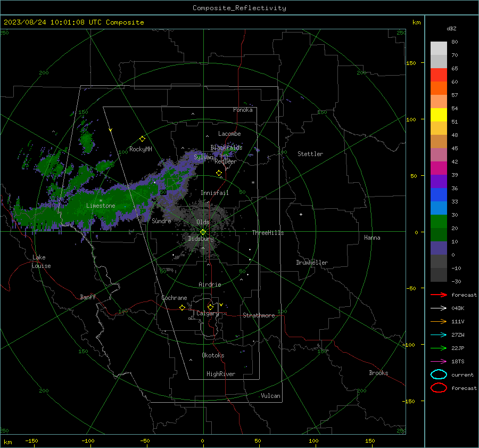Click the Okotoks label
The width and height of the screenshot is (479, 448).
[x=213, y=355]
